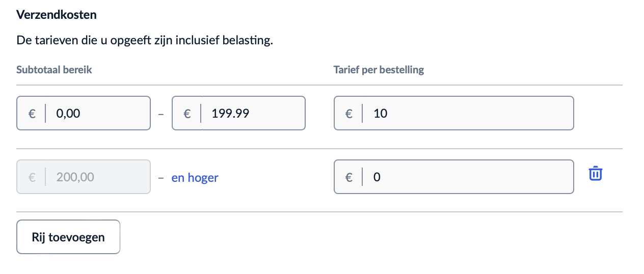
Task: Click the rate field containing 10
Action: (x=469, y=114)
